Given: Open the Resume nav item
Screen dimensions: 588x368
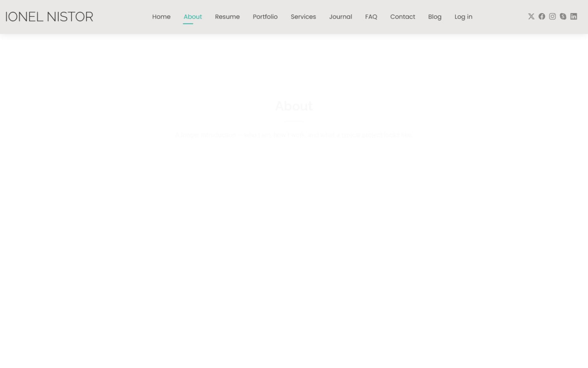Looking at the screenshot, I should 227,17.
